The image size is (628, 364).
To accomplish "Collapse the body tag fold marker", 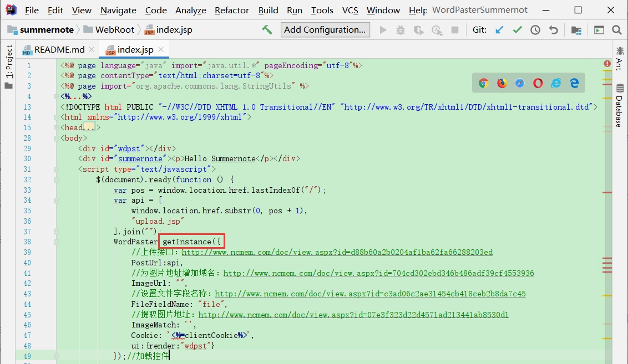I will pyautogui.click(x=57, y=138).
